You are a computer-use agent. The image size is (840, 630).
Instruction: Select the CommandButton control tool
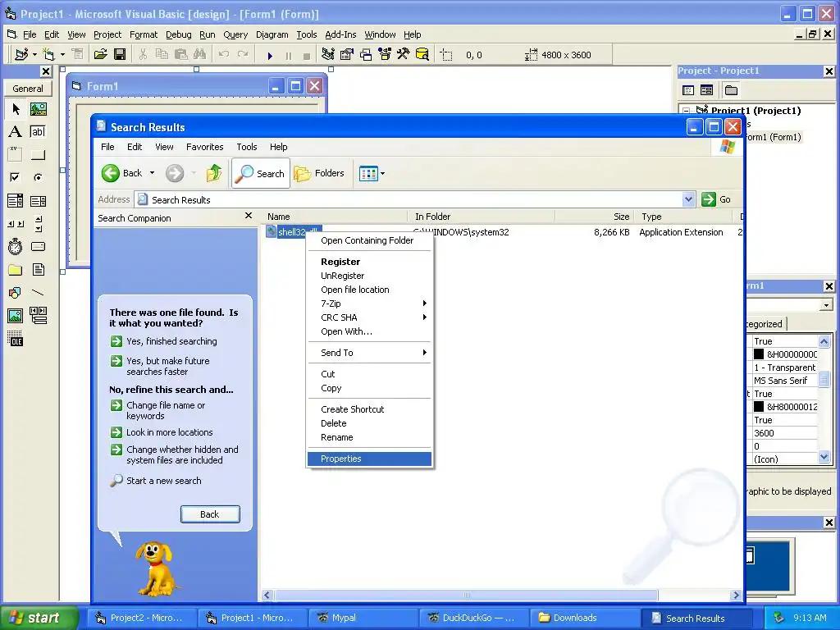pos(38,155)
